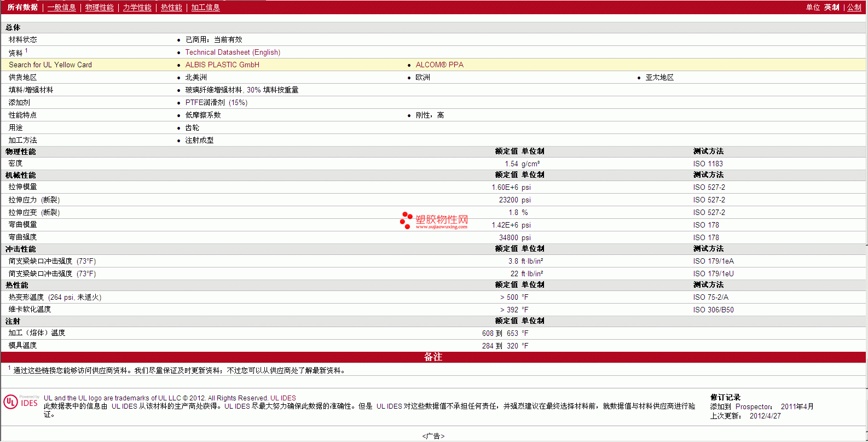Select the 所有数据 tab

coord(22,7)
